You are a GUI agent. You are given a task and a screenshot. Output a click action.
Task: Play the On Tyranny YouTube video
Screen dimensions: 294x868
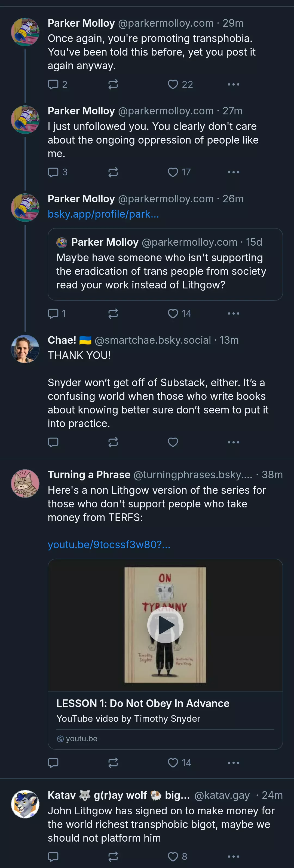165,625
